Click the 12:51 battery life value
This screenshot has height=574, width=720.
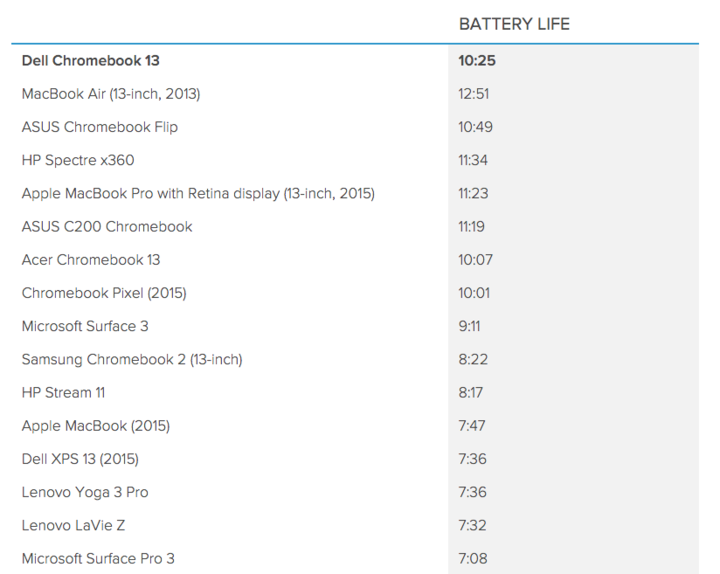click(x=476, y=94)
